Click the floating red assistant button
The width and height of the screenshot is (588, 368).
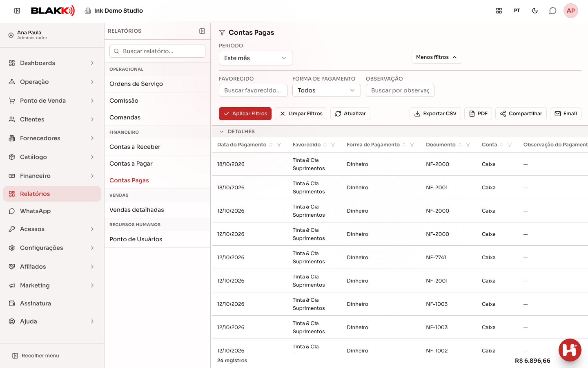coord(570,350)
